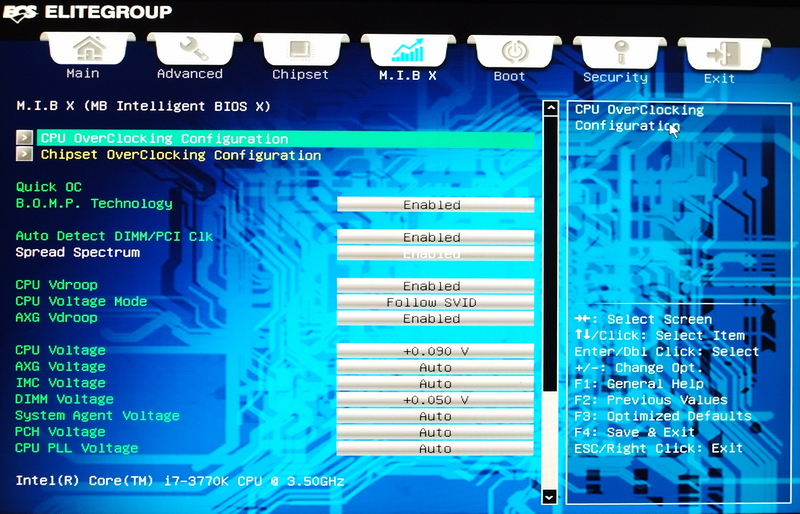The height and width of the screenshot is (514, 800).
Task: Select the B.O.M.P. Technology label
Action: 94,203
